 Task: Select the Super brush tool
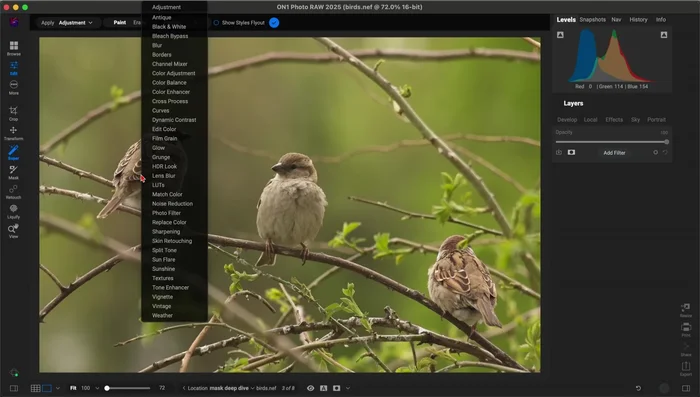[13, 152]
